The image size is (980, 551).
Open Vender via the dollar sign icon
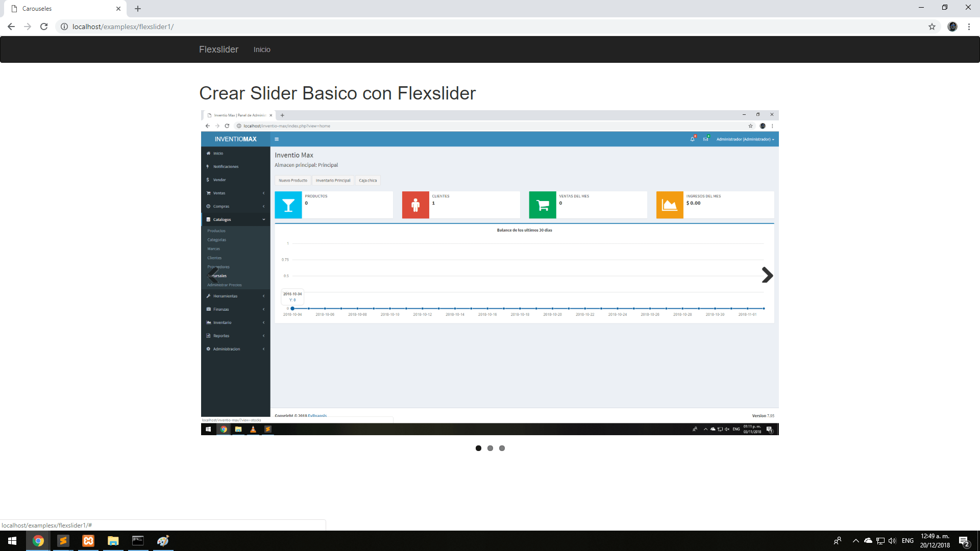click(208, 180)
